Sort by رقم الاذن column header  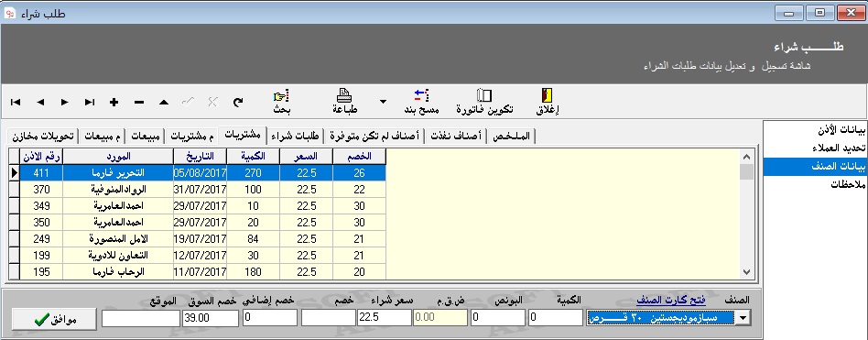point(41,157)
